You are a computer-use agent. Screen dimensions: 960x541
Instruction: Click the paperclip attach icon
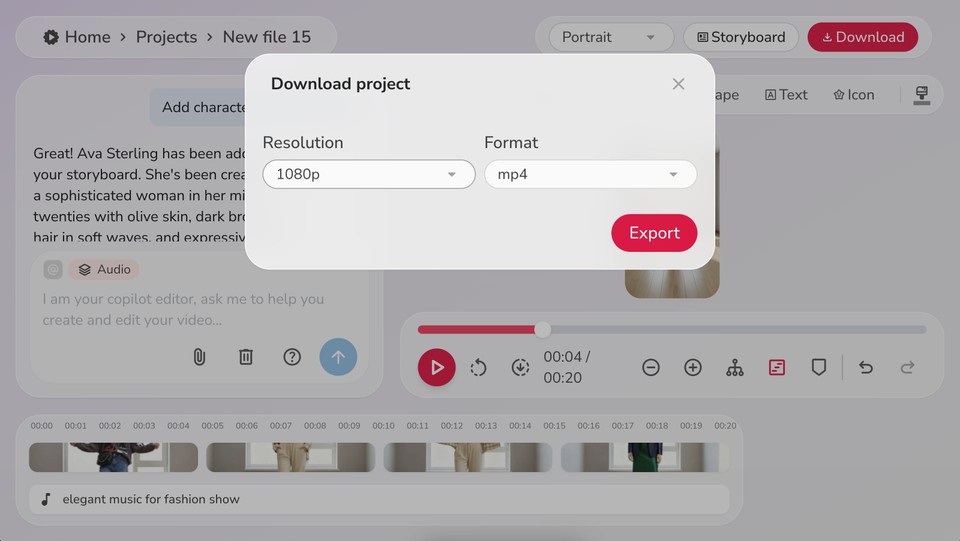point(199,357)
